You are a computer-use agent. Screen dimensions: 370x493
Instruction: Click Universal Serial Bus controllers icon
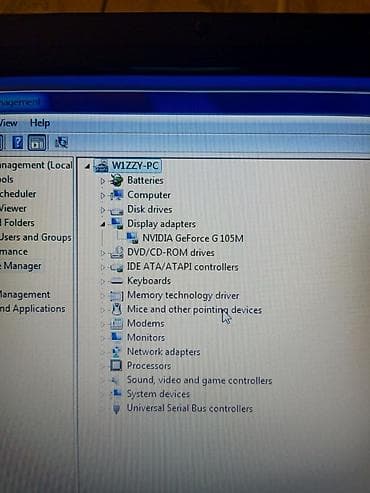pyautogui.click(x=116, y=409)
